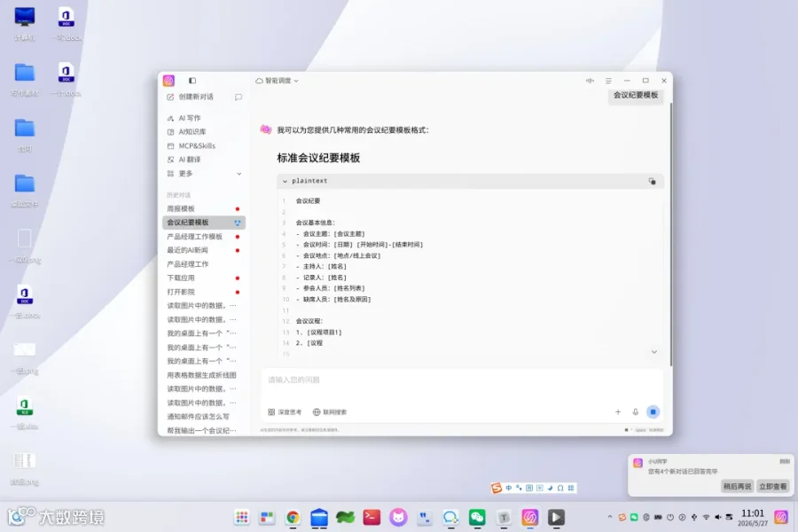The image size is (798, 532).
Task: Switch input language with 中 icon
Action: pyautogui.click(x=508, y=488)
